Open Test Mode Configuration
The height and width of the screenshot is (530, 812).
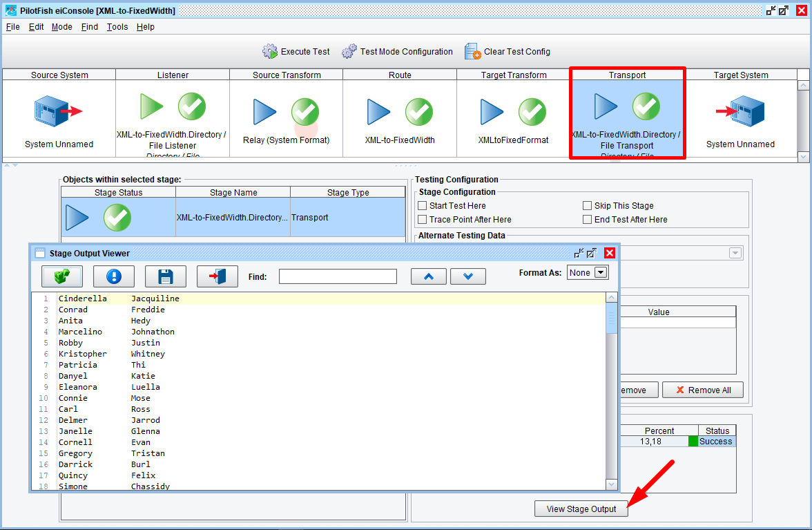click(x=397, y=51)
